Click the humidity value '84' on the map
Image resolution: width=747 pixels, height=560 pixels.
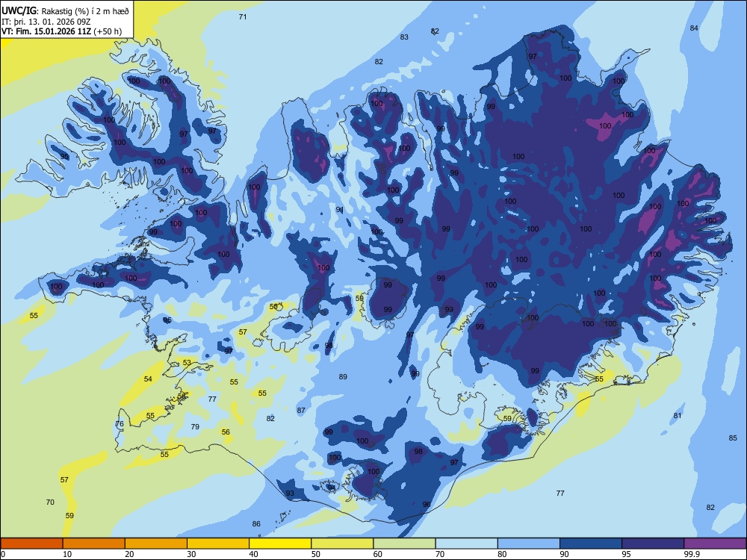[694, 28]
